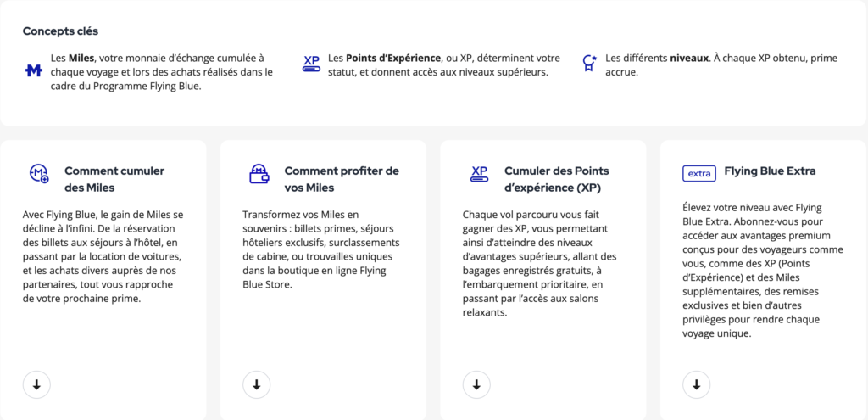Click the 'Concepts clés' section title
Viewport: 868px width, 420px height.
pyautogui.click(x=60, y=31)
